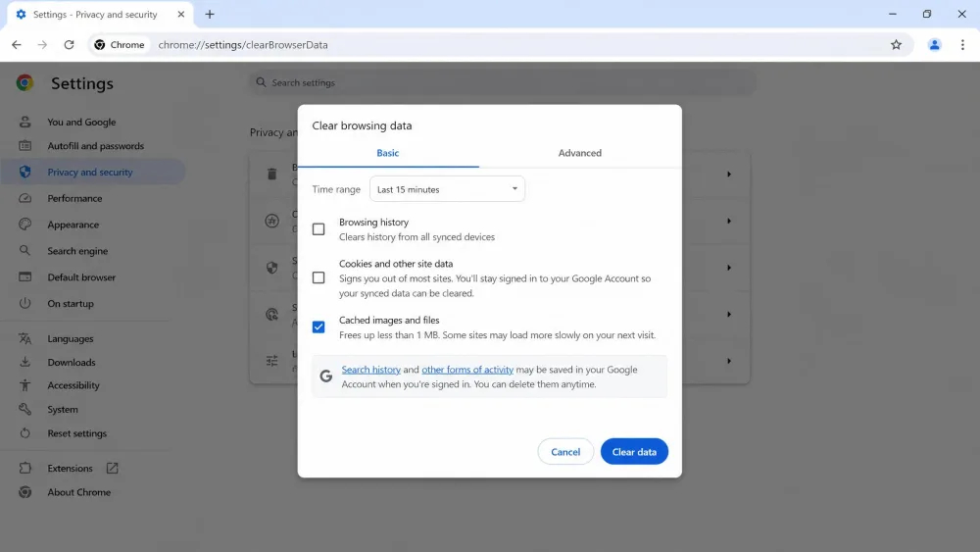The image size is (980, 552).
Task: Click the Search engine magnifier icon
Action: tap(25, 251)
